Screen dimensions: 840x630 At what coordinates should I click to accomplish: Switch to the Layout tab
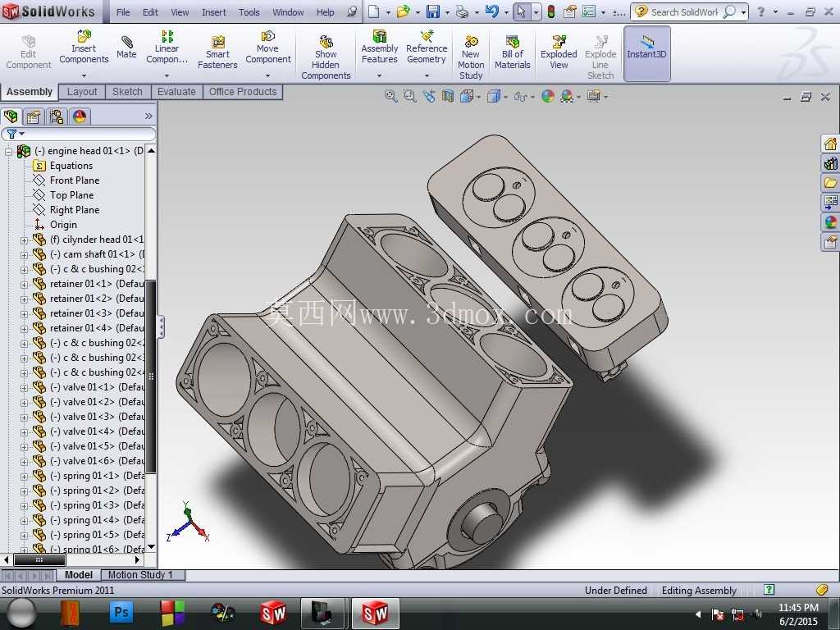pyautogui.click(x=82, y=92)
